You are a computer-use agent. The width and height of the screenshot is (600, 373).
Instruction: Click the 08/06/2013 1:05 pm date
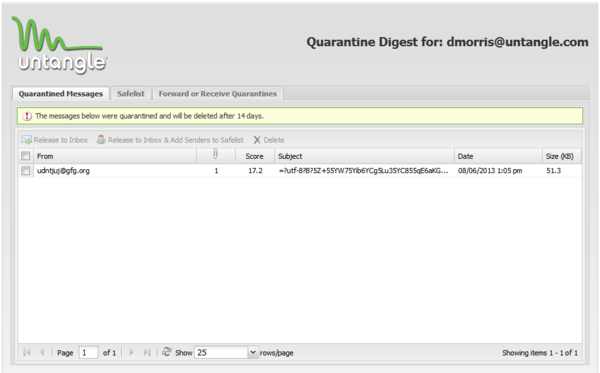(490, 171)
